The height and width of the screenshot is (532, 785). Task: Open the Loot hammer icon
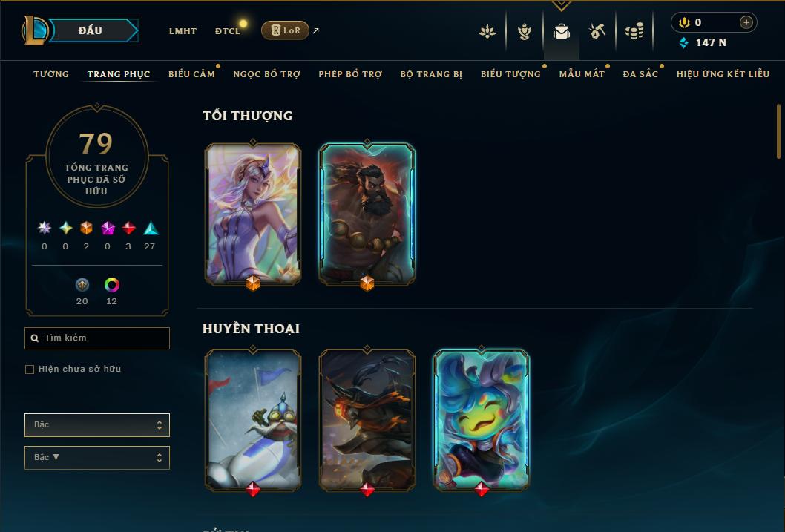point(597,31)
